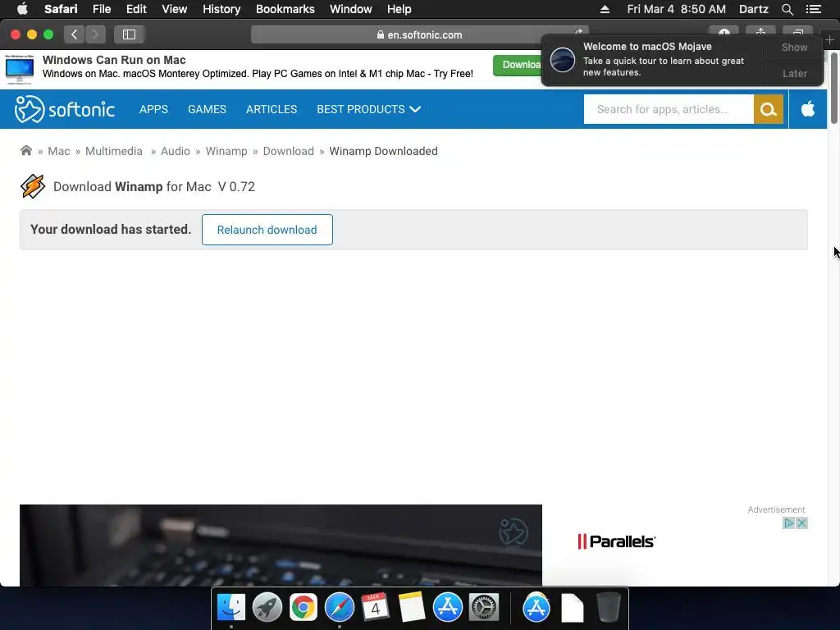
Task: Click Later on macOS Mojave notification
Action: coord(794,73)
